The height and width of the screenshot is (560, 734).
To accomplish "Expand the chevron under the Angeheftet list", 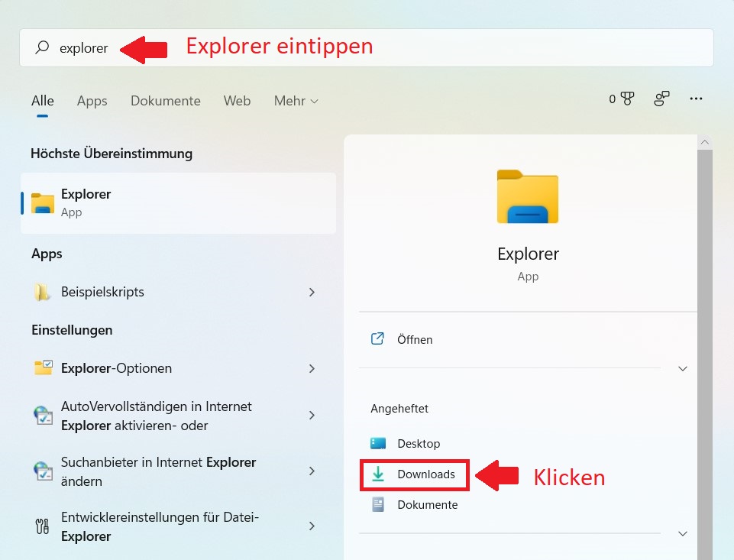I will (683, 533).
